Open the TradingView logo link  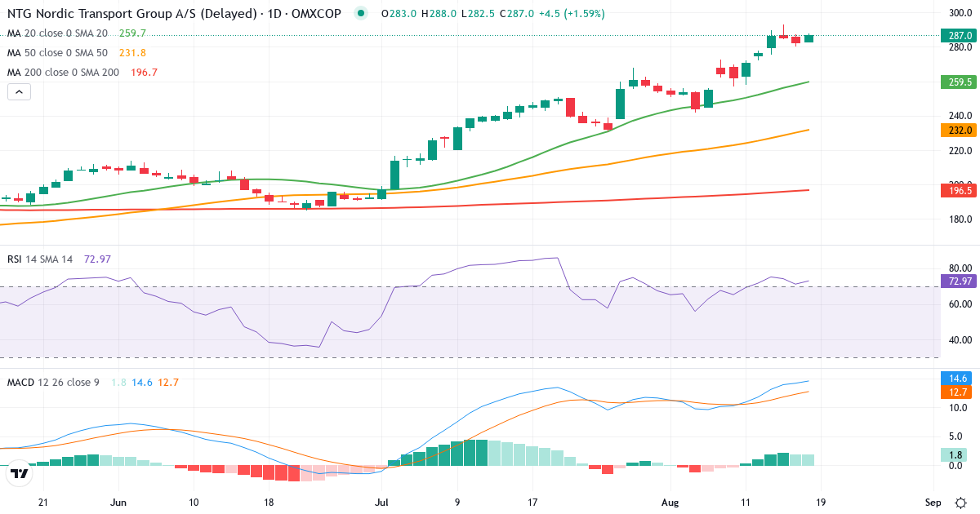click(x=20, y=472)
